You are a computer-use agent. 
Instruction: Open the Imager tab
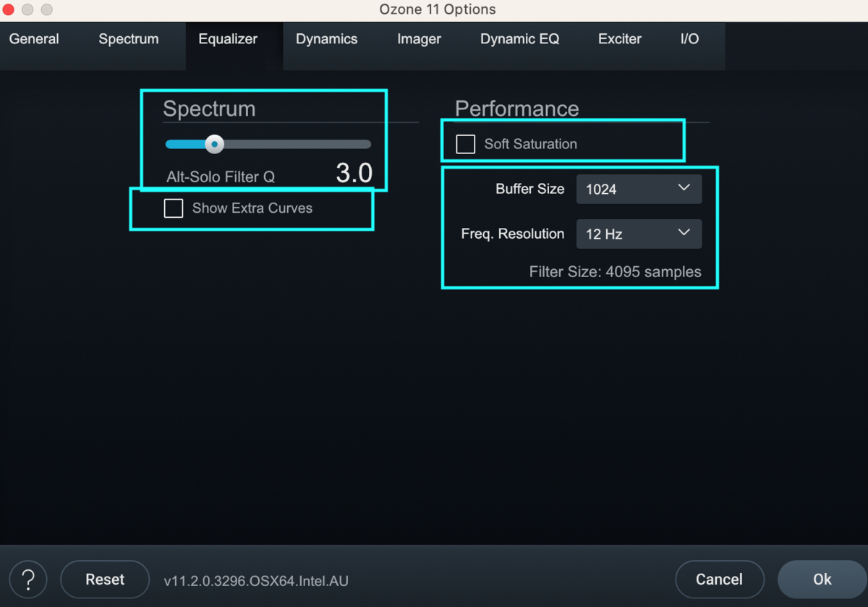click(x=419, y=39)
